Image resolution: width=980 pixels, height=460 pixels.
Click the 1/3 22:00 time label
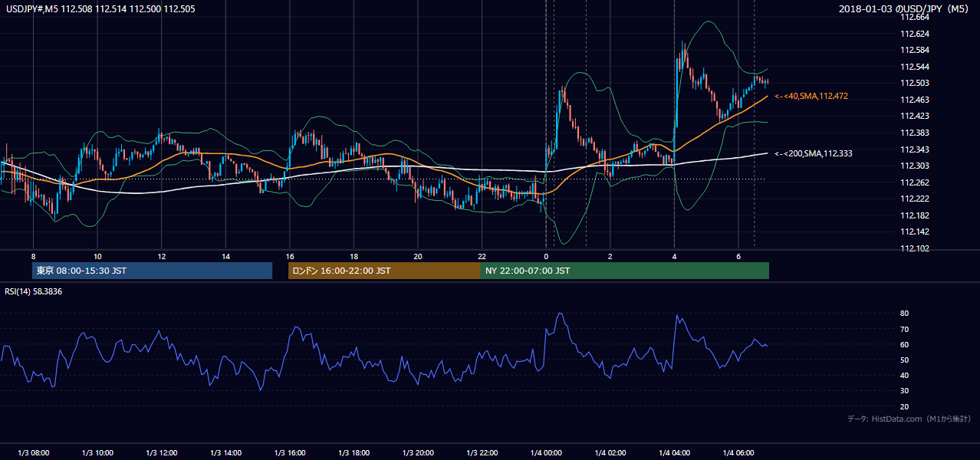point(482,453)
